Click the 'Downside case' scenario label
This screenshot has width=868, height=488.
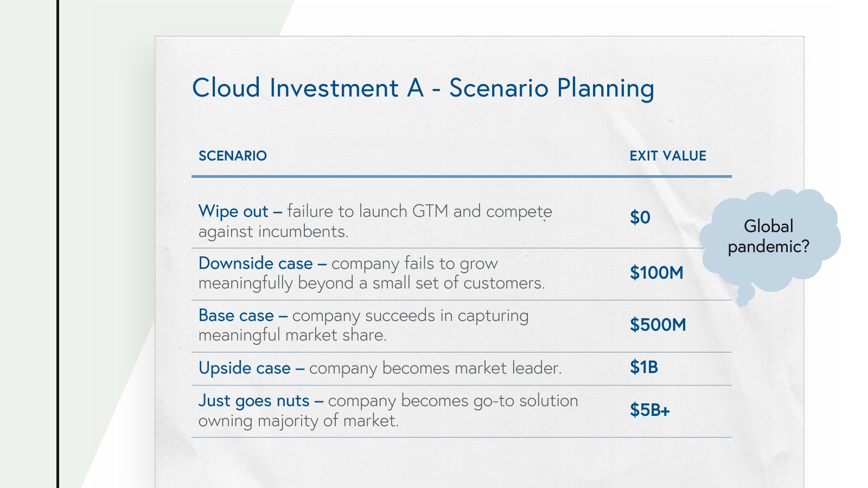coord(256,264)
